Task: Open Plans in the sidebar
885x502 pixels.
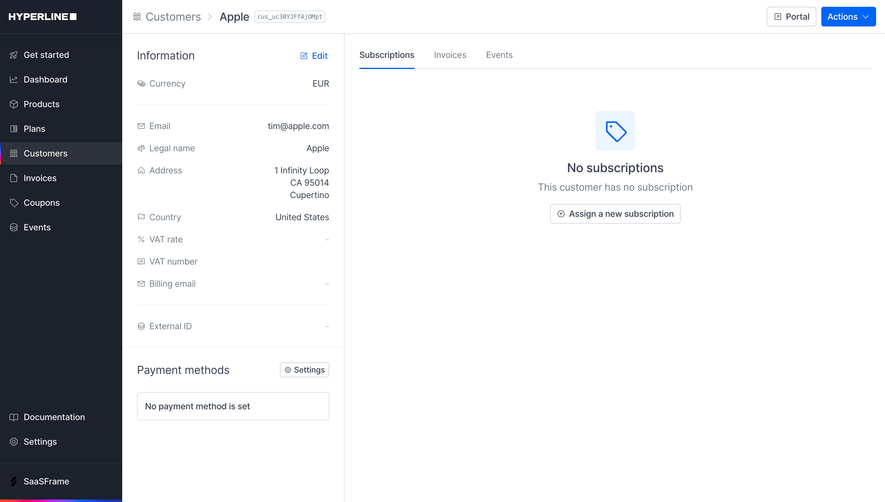Action: pos(61,129)
